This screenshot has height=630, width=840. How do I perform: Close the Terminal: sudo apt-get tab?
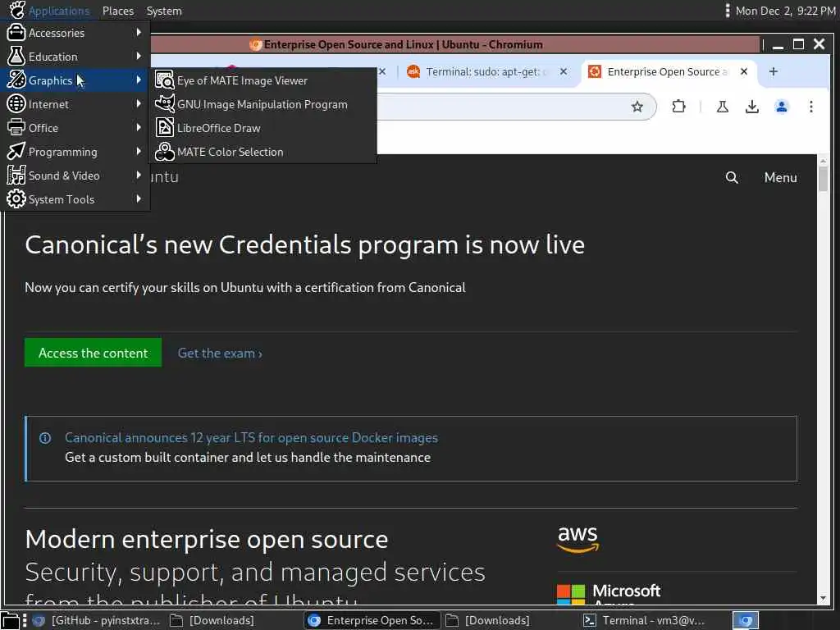(564, 71)
